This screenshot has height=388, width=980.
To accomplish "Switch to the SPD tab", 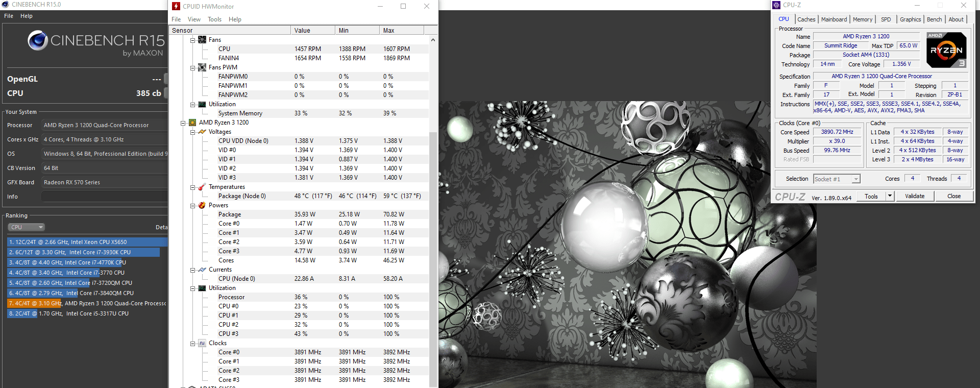I will 886,19.
